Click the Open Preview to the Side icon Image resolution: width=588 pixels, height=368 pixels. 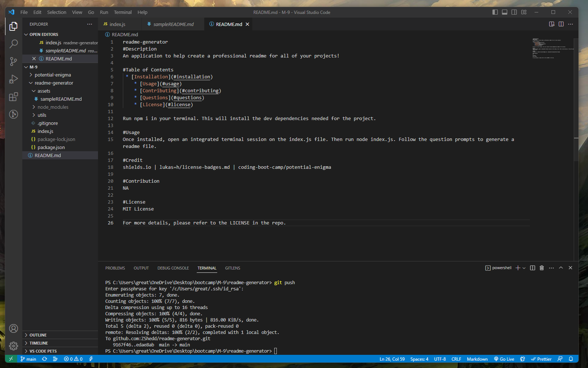552,24
